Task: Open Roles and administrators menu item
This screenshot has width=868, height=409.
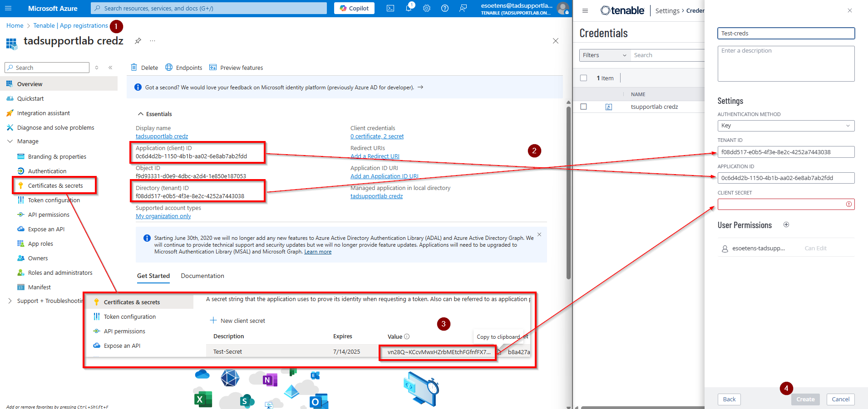Action: [60, 273]
